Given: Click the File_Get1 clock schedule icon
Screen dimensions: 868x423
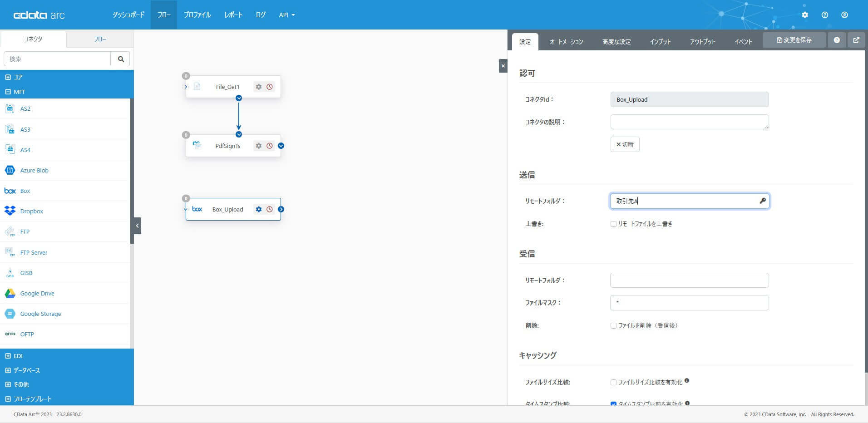Looking at the screenshot, I should pyautogui.click(x=270, y=87).
